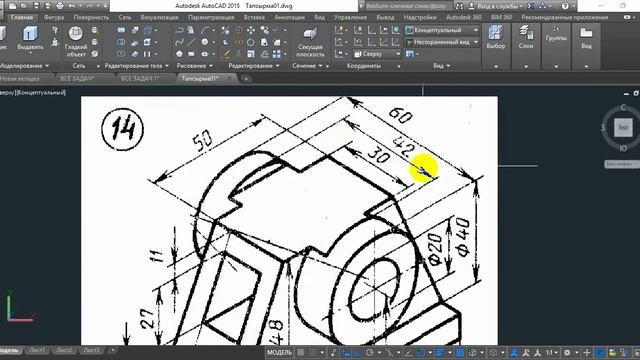
Task: Click the Save icon in quick access toolbar
Action: 36,6
